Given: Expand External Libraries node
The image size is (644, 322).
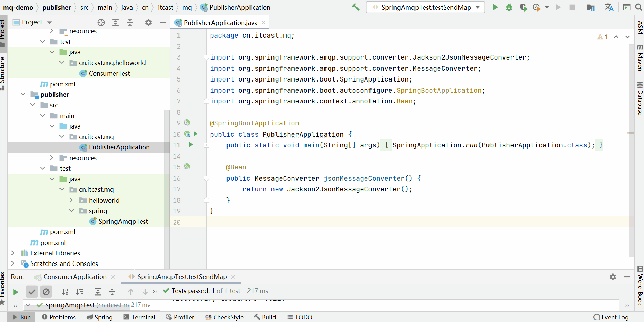Looking at the screenshot, I should (x=13, y=253).
